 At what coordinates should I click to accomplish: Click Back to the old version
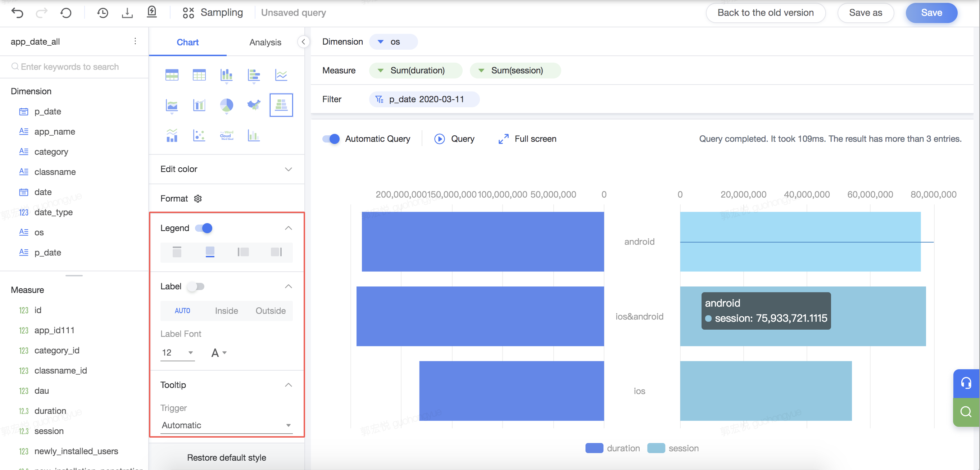point(765,13)
